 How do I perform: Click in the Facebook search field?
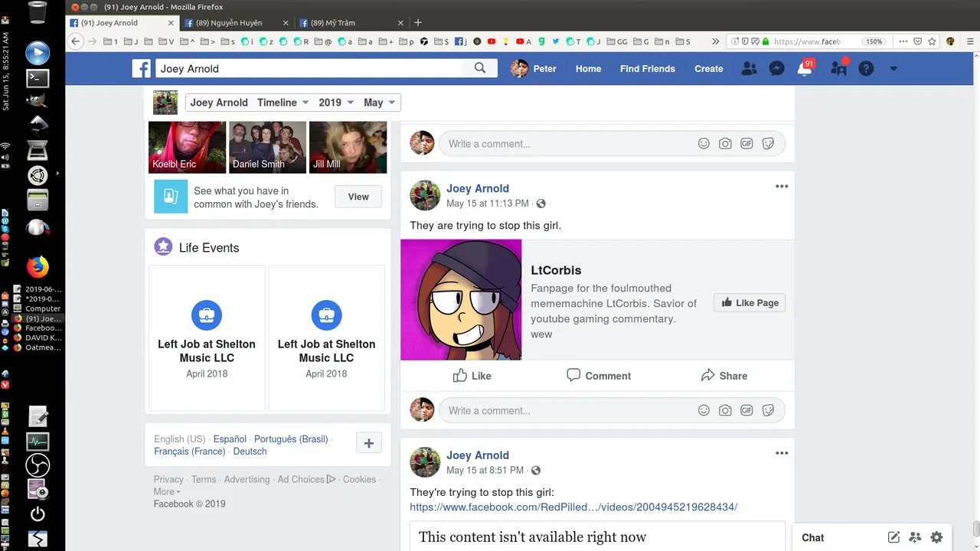tap(309, 68)
